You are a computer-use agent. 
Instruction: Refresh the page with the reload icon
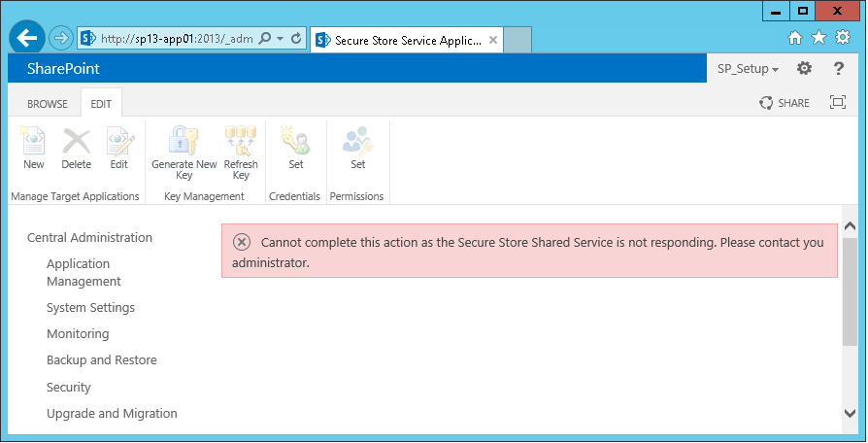tap(296, 38)
